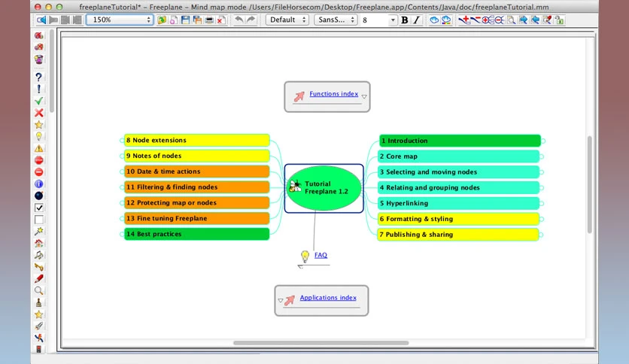Image resolution: width=629 pixels, height=364 pixels.
Task: Select the green check mark icon in sidebar
Action: click(x=38, y=101)
